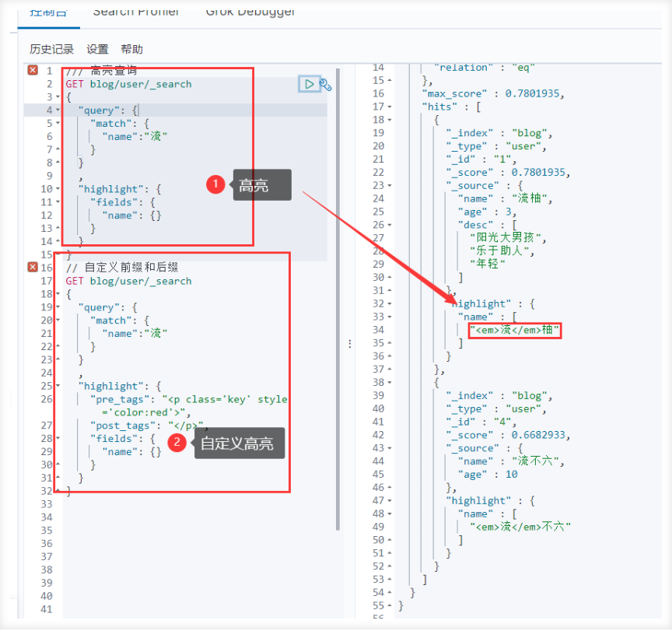Collapse the hits array on line 17
This screenshot has height=631, width=672.
pos(390,107)
